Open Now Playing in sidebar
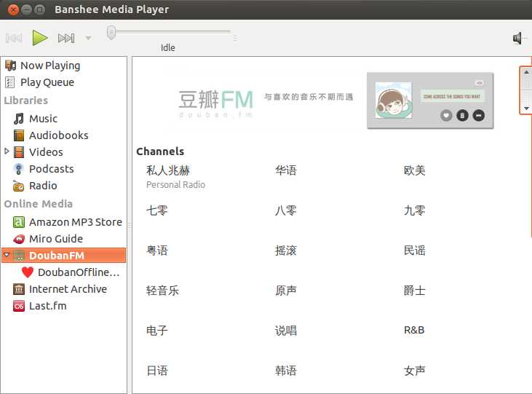The width and height of the screenshot is (532, 394). [x=50, y=66]
